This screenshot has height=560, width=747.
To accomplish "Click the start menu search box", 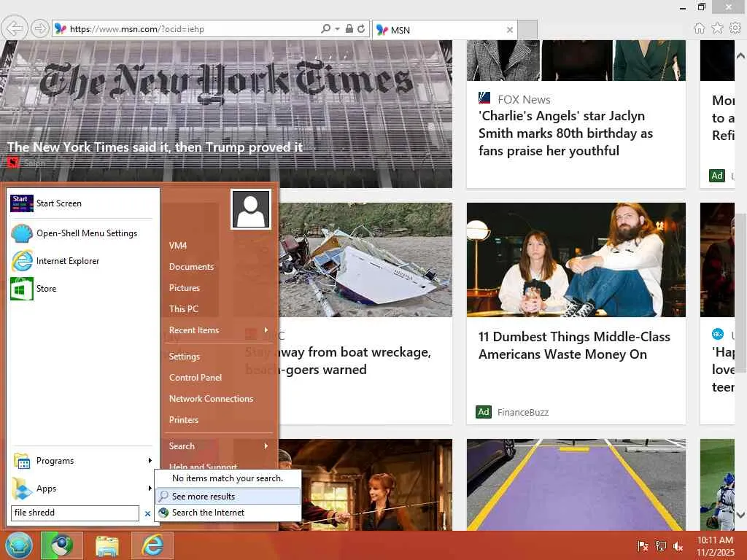I will point(75,513).
